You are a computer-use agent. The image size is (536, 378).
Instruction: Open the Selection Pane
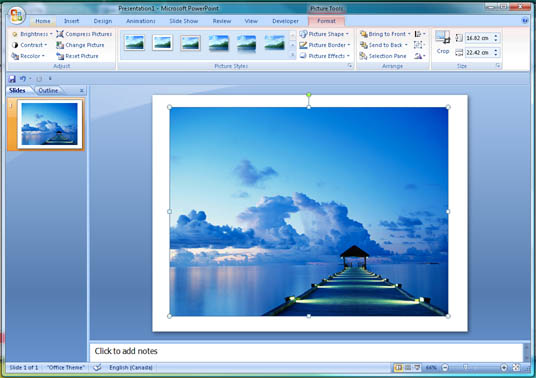383,56
